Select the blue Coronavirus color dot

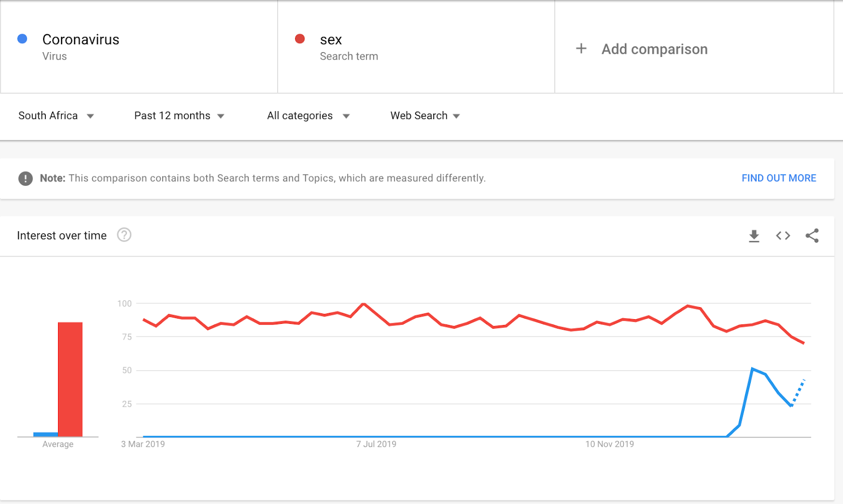(x=22, y=39)
